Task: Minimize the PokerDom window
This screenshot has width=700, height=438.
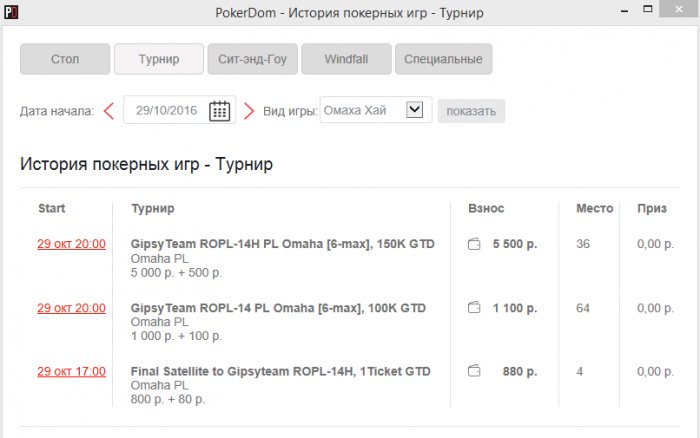Action: [625, 10]
